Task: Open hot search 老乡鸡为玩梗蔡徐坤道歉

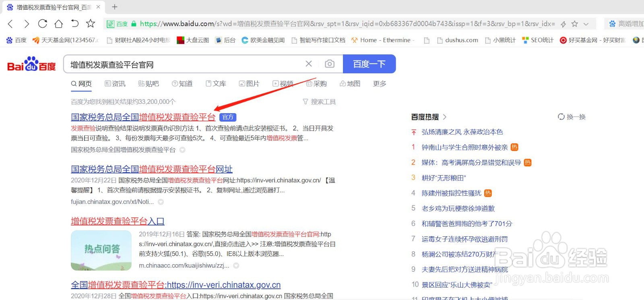Action: pyautogui.click(x=458, y=209)
